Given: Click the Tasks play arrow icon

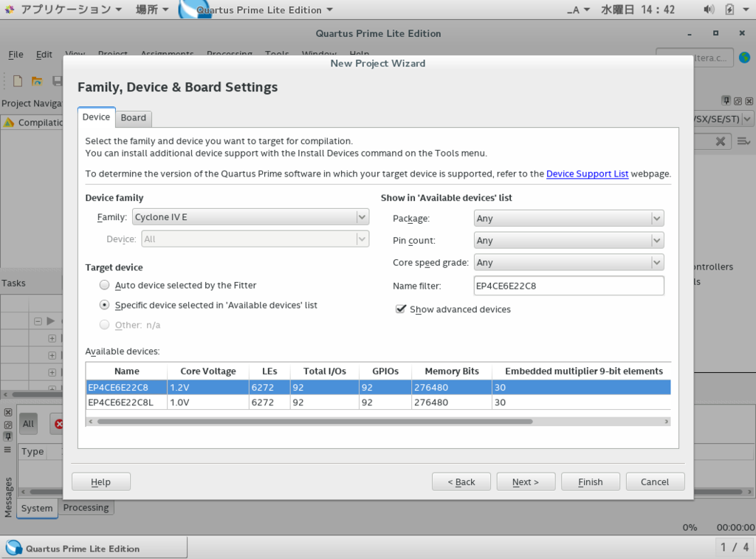Looking at the screenshot, I should pyautogui.click(x=51, y=320).
